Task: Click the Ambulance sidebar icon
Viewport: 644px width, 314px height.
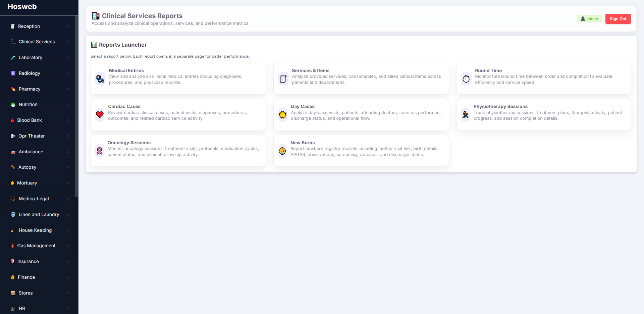Action: [13, 152]
